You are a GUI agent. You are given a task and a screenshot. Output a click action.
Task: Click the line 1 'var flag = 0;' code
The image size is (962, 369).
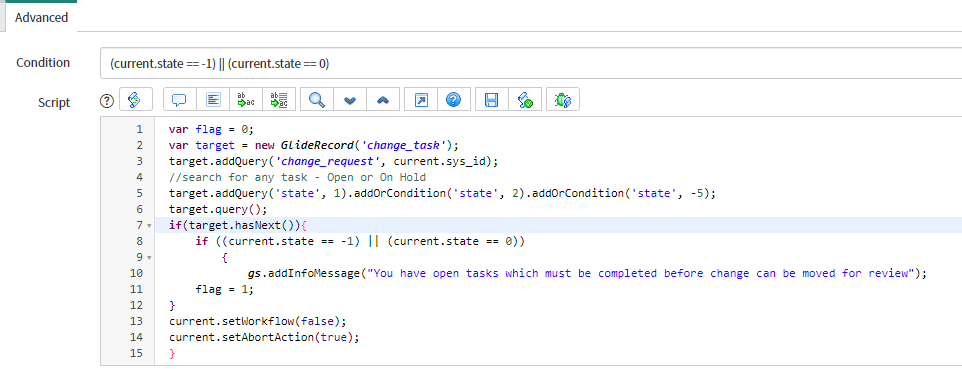[211, 130]
